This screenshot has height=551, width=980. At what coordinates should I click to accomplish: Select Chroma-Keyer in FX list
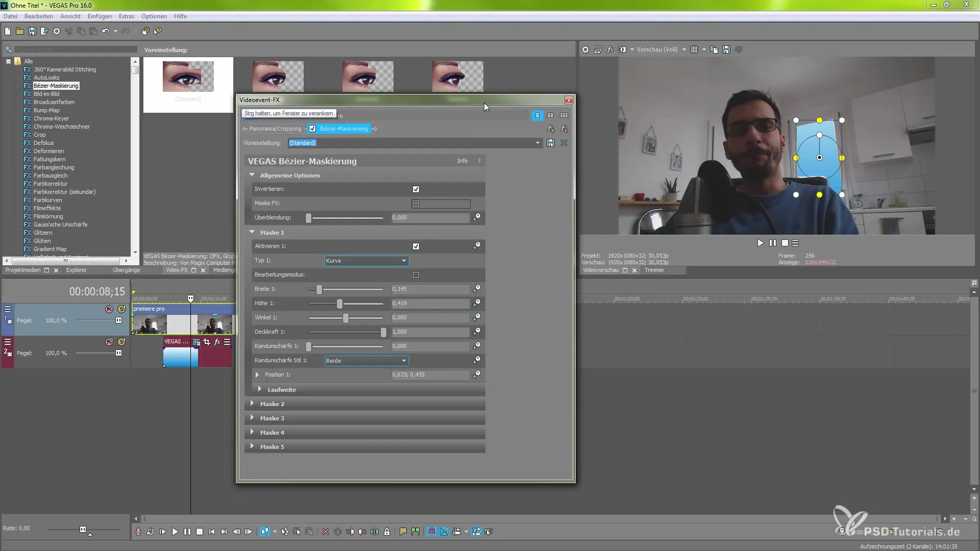(x=51, y=118)
